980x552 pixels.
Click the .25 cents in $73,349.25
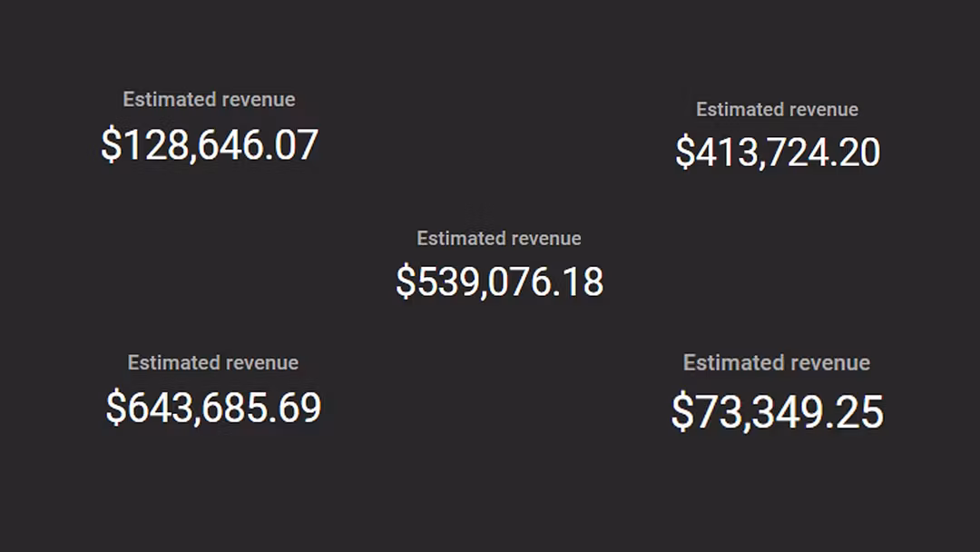(x=862, y=411)
